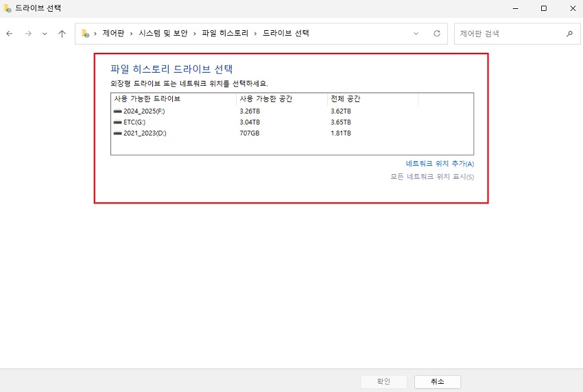
Task: Choose the 2021_2023(D:) drive
Action: (x=145, y=133)
